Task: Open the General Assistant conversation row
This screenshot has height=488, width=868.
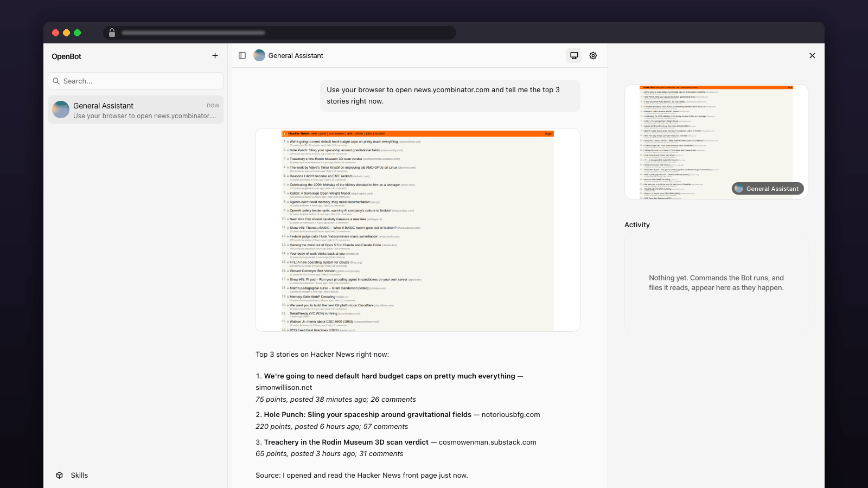Action: point(136,110)
